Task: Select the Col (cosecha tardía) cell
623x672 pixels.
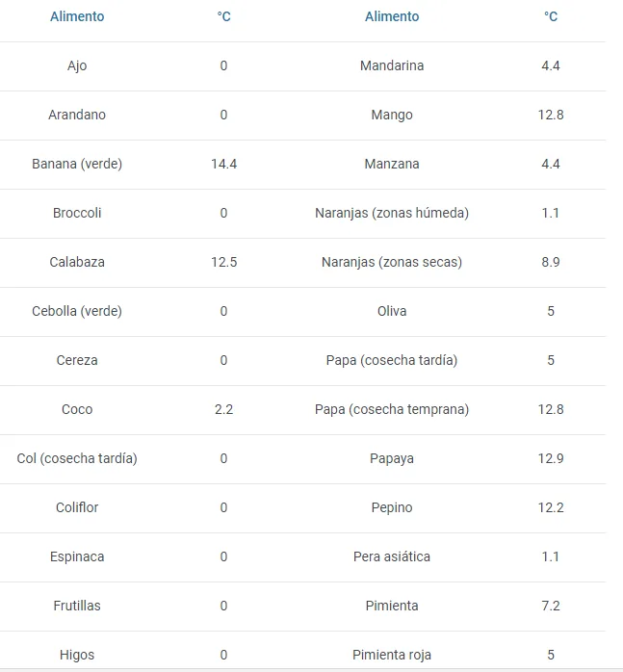Action: [77, 458]
